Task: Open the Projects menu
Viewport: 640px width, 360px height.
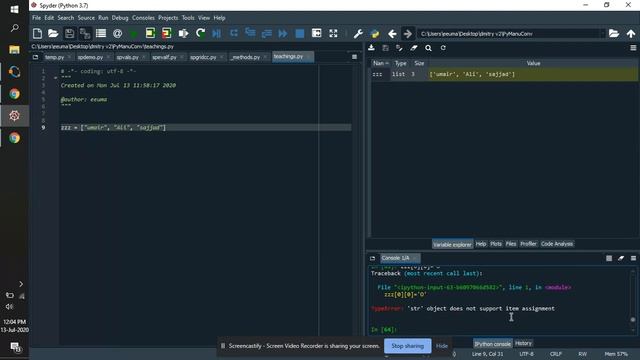Action: click(168, 18)
